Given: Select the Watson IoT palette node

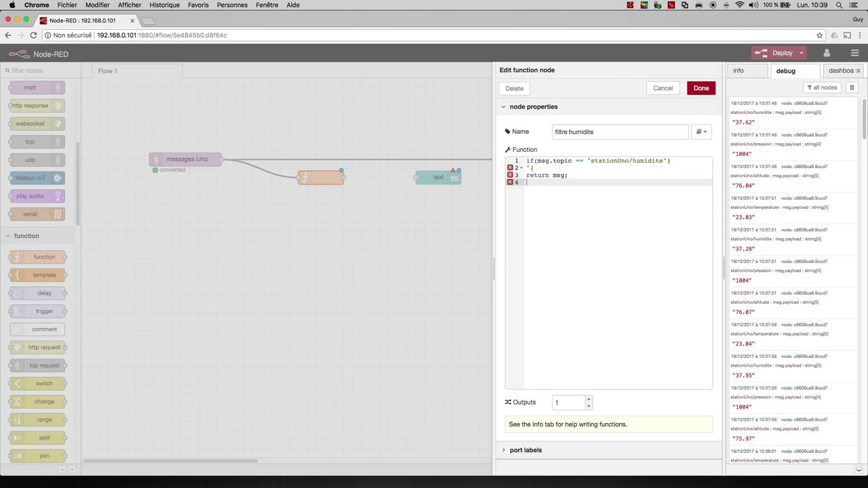Looking at the screenshot, I should pos(37,178).
